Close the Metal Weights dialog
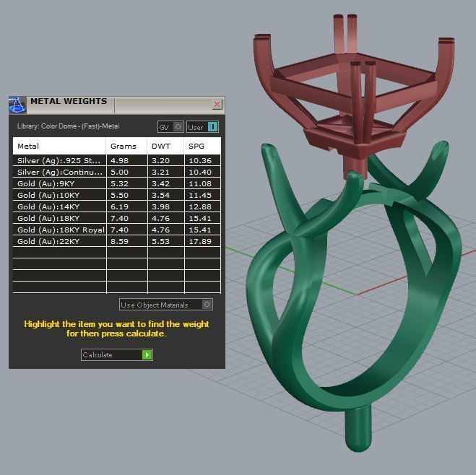The height and width of the screenshot is (475, 476). pos(217,105)
